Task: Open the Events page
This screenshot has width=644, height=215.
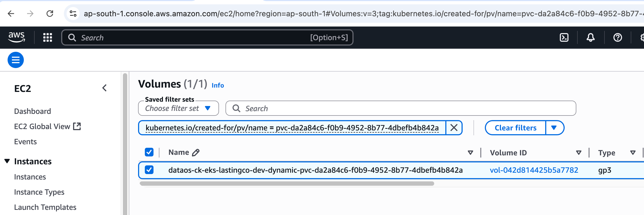Action: coord(25,142)
